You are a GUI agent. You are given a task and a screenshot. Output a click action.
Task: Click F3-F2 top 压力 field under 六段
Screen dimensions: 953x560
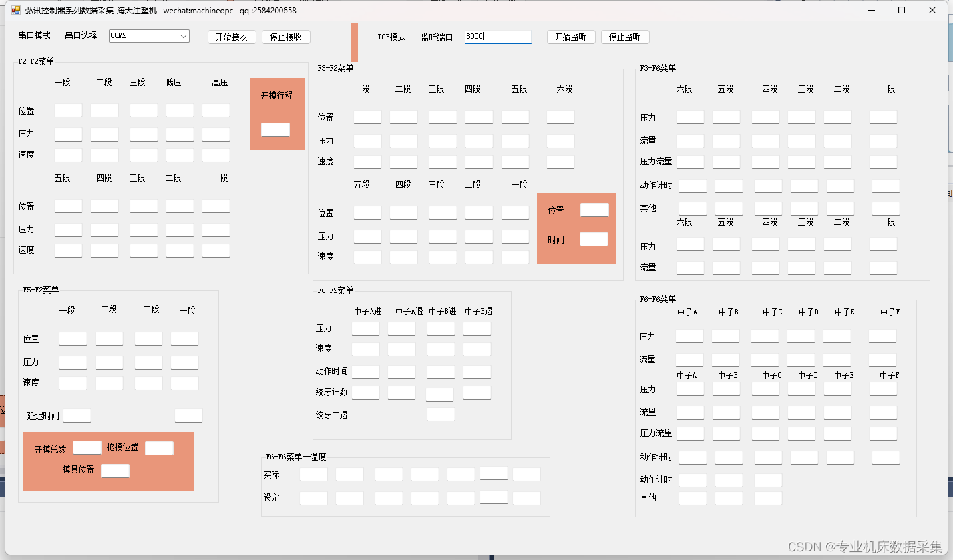pos(560,141)
